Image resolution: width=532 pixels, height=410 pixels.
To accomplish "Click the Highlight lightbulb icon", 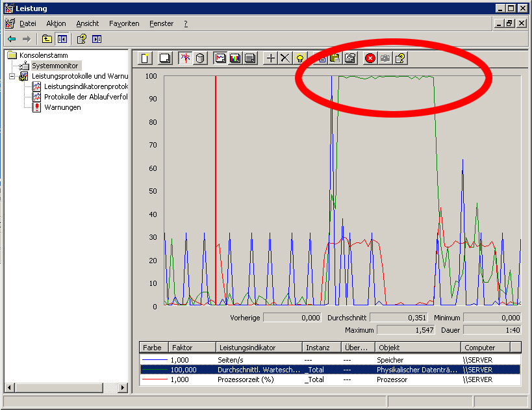I will tap(300, 58).
